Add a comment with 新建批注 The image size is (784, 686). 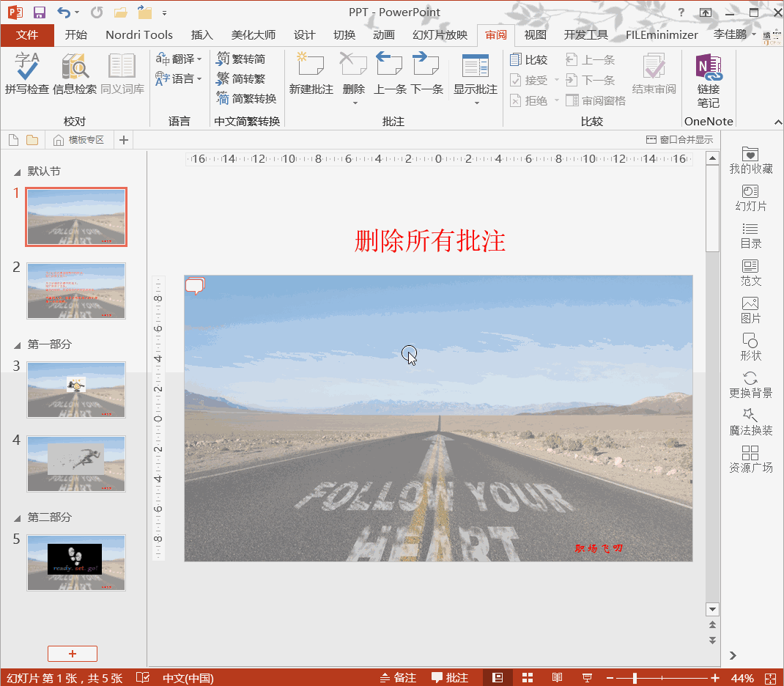click(x=311, y=73)
